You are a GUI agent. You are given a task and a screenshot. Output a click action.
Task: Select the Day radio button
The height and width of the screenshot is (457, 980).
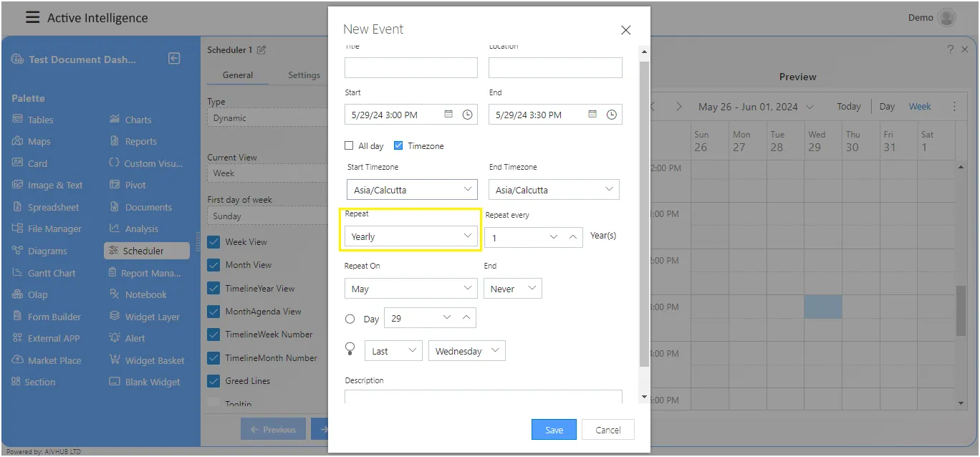click(350, 319)
